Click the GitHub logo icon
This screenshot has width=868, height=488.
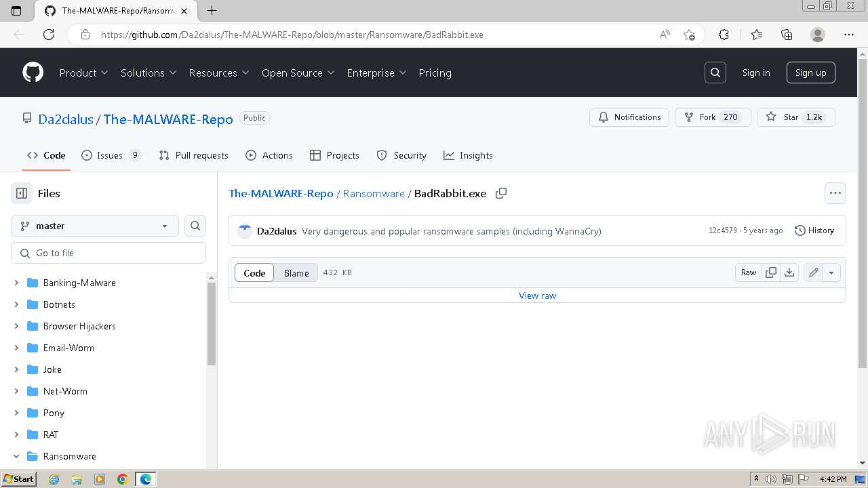coord(33,73)
